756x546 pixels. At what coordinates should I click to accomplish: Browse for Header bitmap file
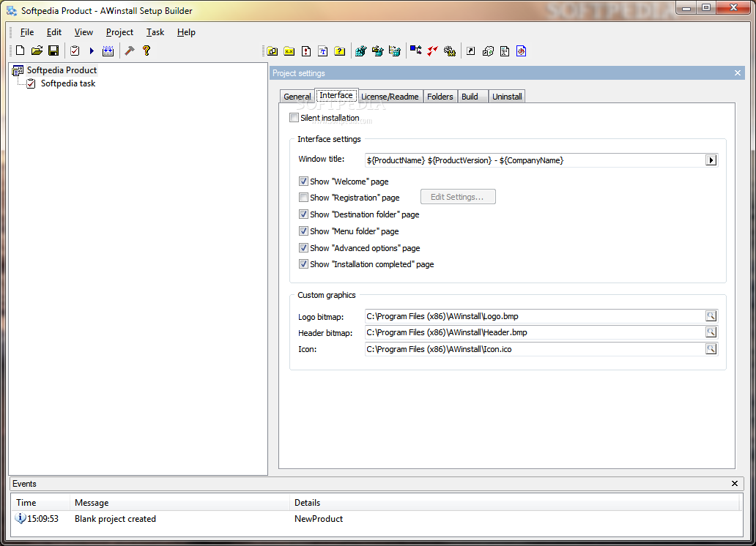coord(711,332)
